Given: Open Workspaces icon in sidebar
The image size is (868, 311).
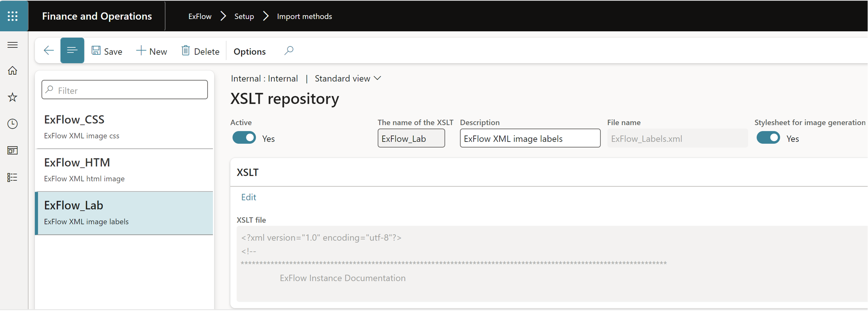Looking at the screenshot, I should point(13,150).
